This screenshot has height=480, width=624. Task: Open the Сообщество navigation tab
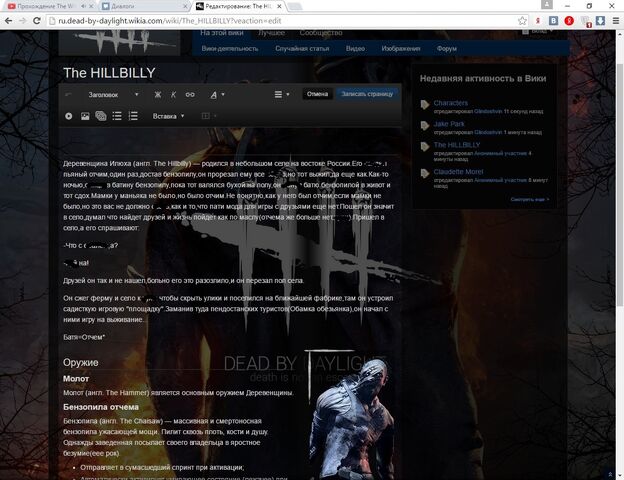pyautogui.click(x=321, y=33)
